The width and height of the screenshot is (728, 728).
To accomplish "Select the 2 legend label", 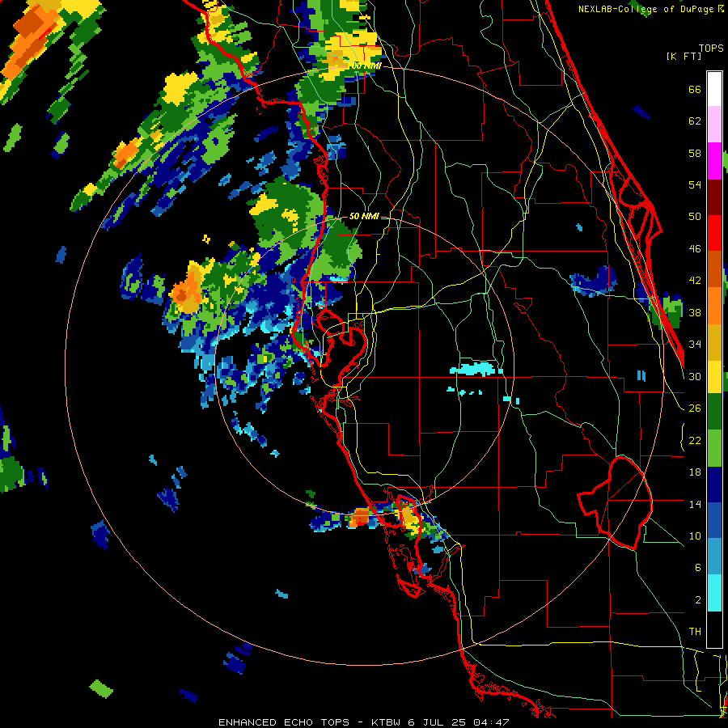I will tap(697, 600).
